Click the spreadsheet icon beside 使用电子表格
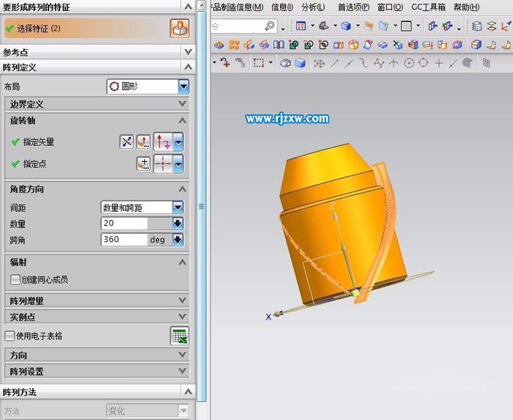The width and height of the screenshot is (513, 420). [x=180, y=336]
